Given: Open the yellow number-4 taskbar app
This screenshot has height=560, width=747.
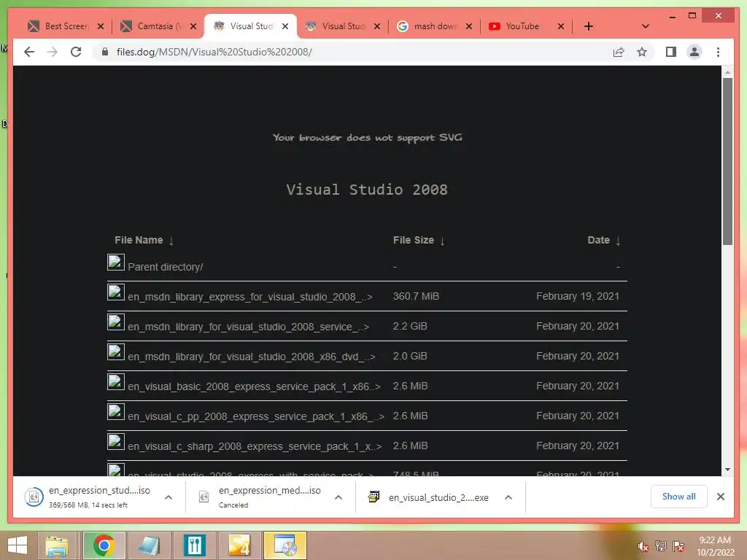Looking at the screenshot, I should (239, 545).
